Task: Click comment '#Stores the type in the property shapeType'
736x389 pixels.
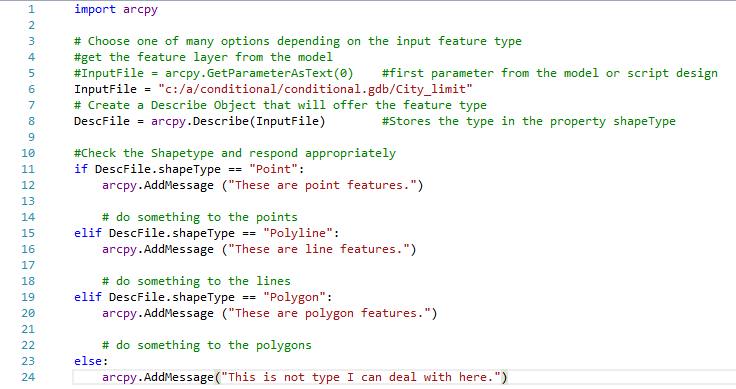Action: coord(529,121)
